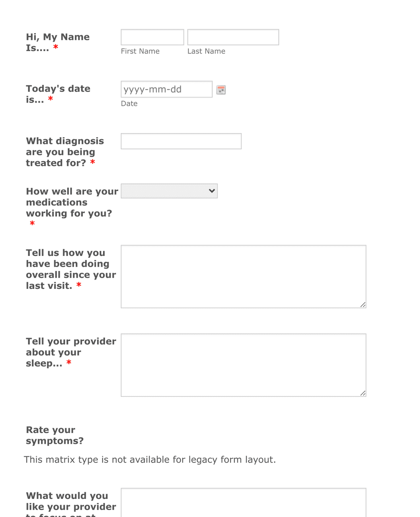
Task: Open the calendar date picker icon
Action: click(221, 89)
